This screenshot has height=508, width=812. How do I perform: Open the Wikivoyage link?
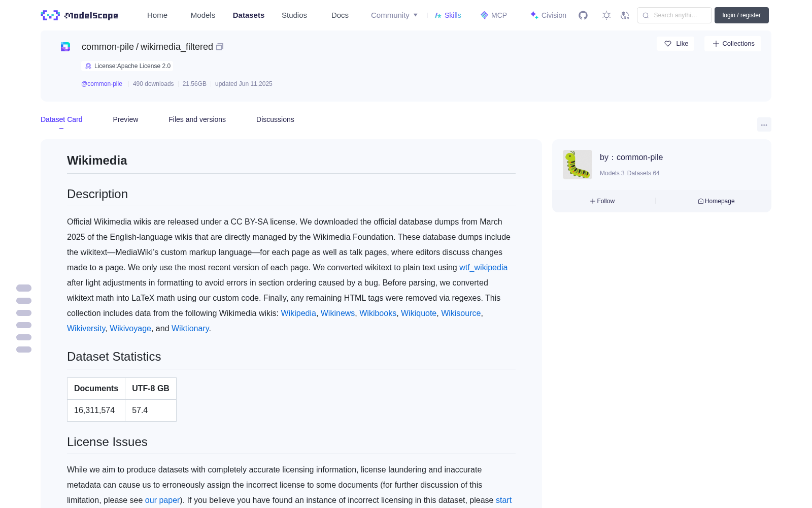click(130, 329)
